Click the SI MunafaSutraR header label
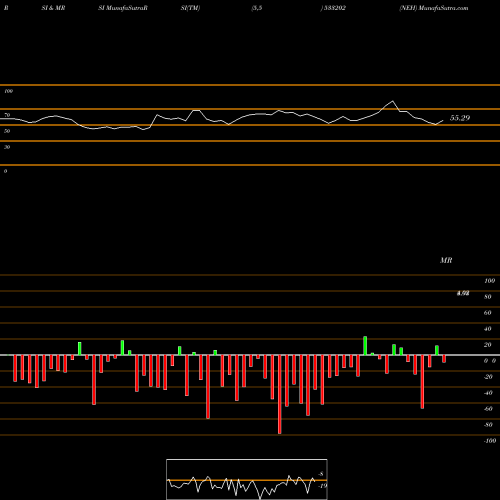The height and width of the screenshot is (500, 500). (x=123, y=8)
